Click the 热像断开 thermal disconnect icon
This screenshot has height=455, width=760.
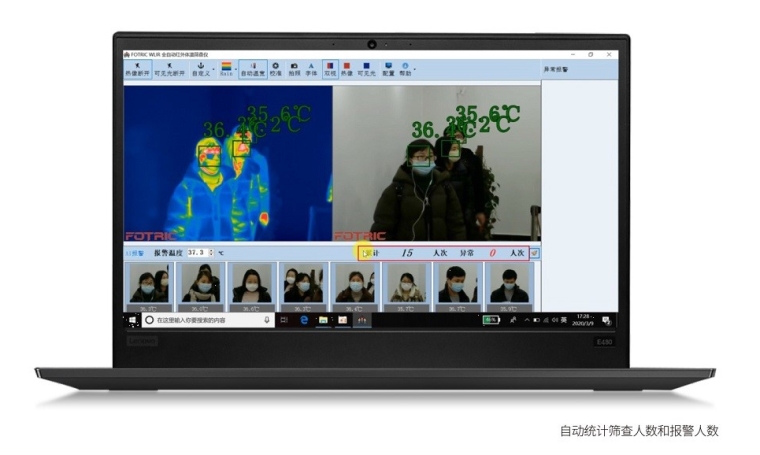[137, 69]
